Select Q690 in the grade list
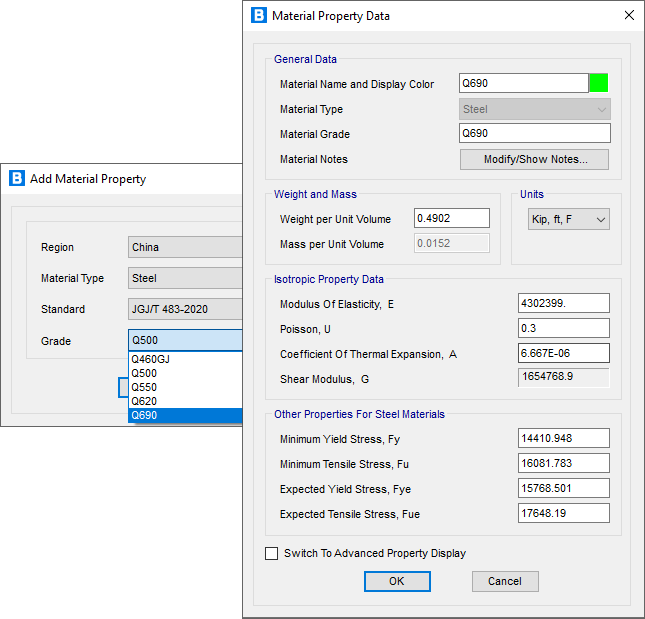 coord(185,415)
